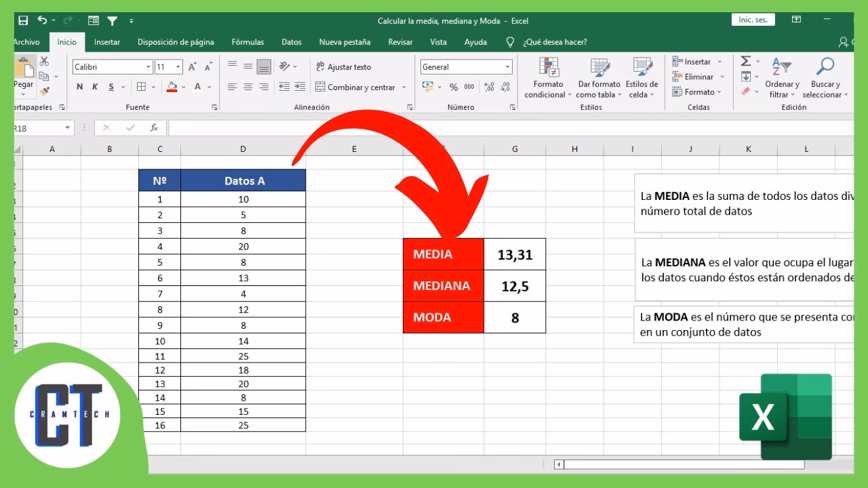Click the Inic. ses. sign-in button

752,20
